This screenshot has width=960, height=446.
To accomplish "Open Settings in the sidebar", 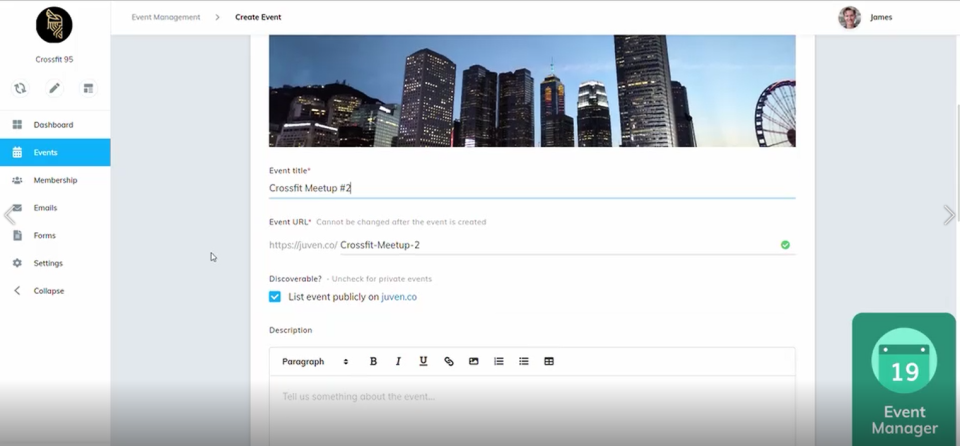I will [x=55, y=263].
